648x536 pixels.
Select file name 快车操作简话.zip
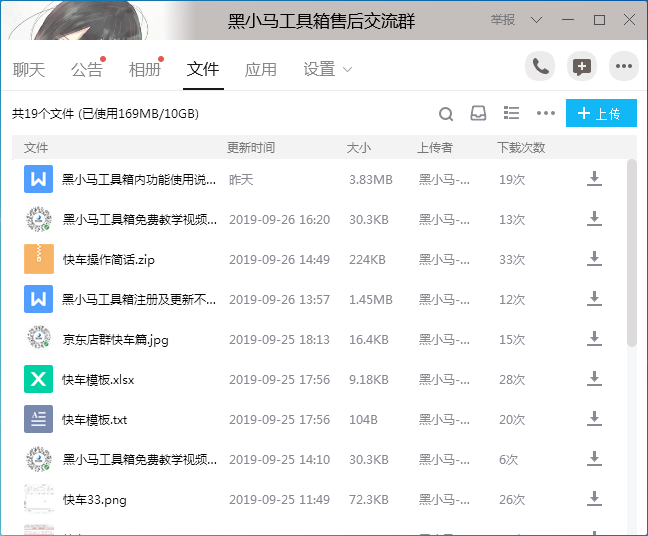point(109,260)
